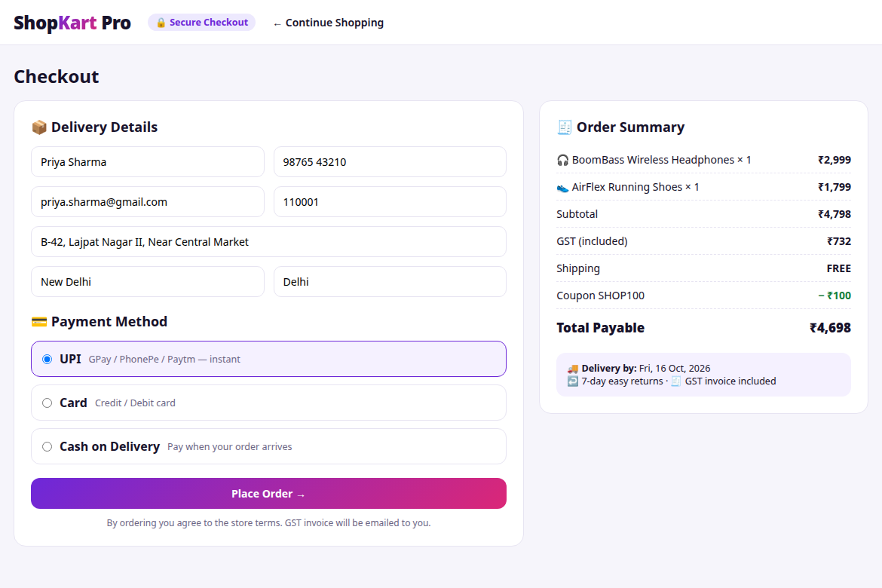This screenshot has width=882, height=588.
Task: Click the lock icon in Secure Checkout badge
Action: (161, 23)
